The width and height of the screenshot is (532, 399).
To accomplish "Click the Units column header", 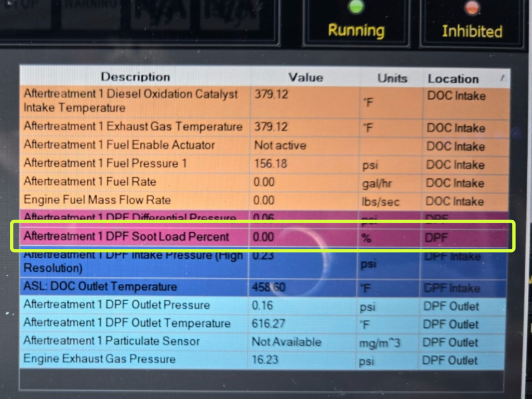I will (392, 78).
